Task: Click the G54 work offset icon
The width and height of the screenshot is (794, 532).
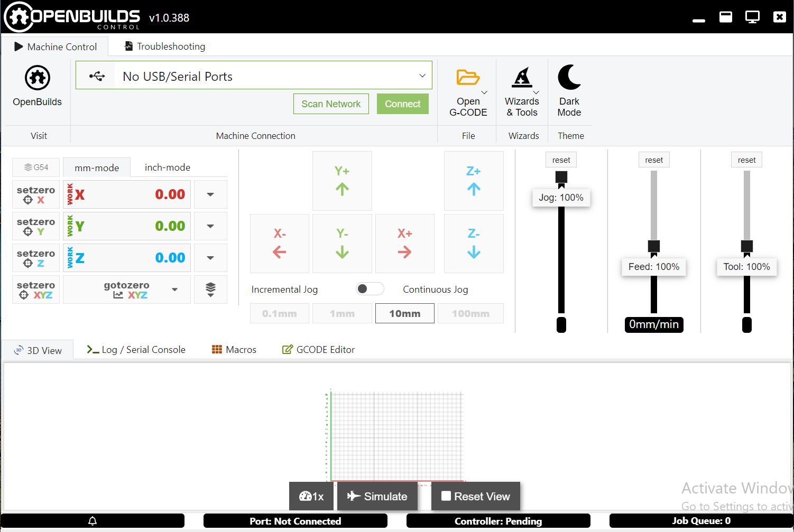Action: click(36, 167)
